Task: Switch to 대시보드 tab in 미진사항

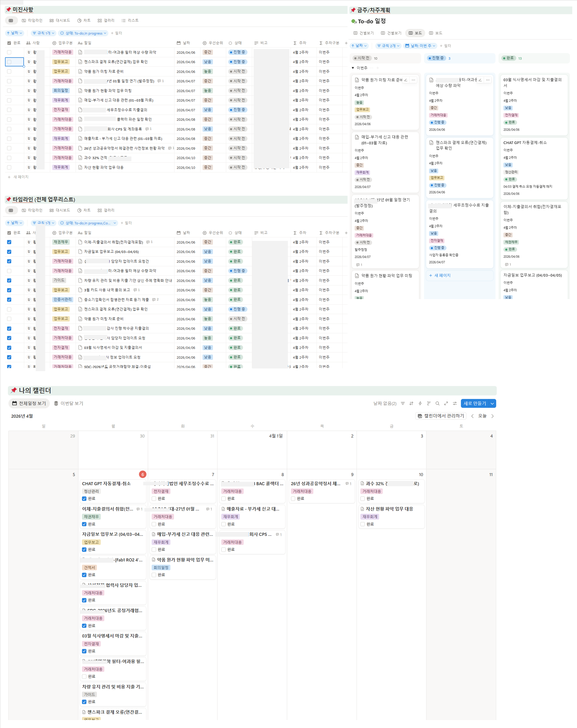Action: (60, 21)
